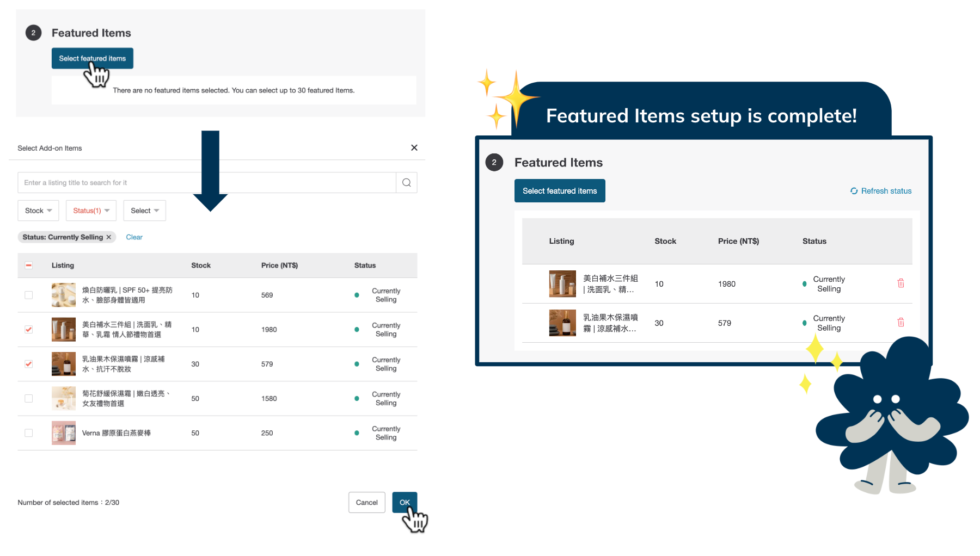This screenshot has height=556, width=980.
Task: Clear all applied filters
Action: tap(134, 237)
